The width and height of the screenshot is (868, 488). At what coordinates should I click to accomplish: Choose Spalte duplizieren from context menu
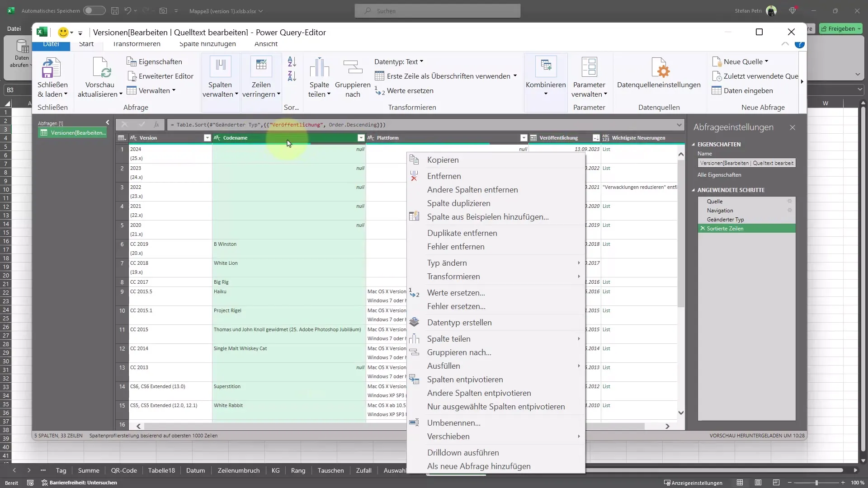pyautogui.click(x=496, y=203)
